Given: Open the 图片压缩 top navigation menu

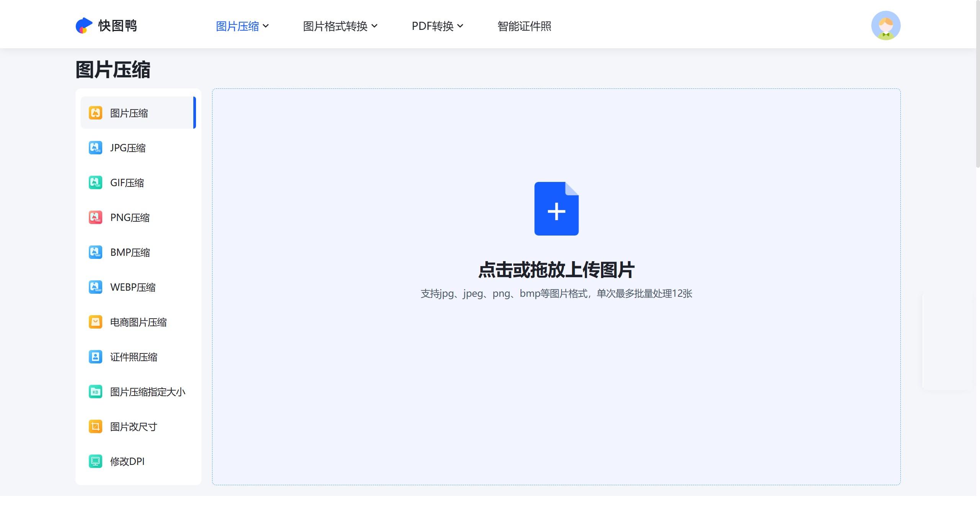Looking at the screenshot, I should pos(242,26).
